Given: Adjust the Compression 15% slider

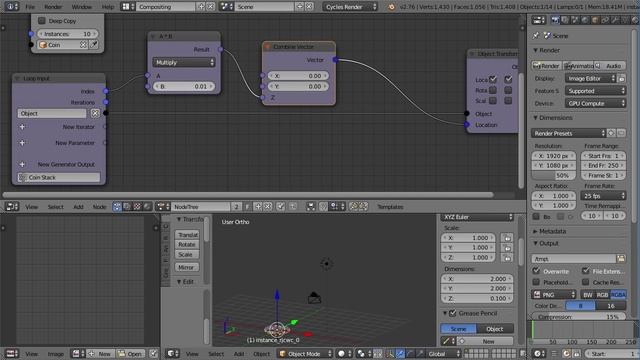Looking at the screenshot, I should click(x=579, y=317).
